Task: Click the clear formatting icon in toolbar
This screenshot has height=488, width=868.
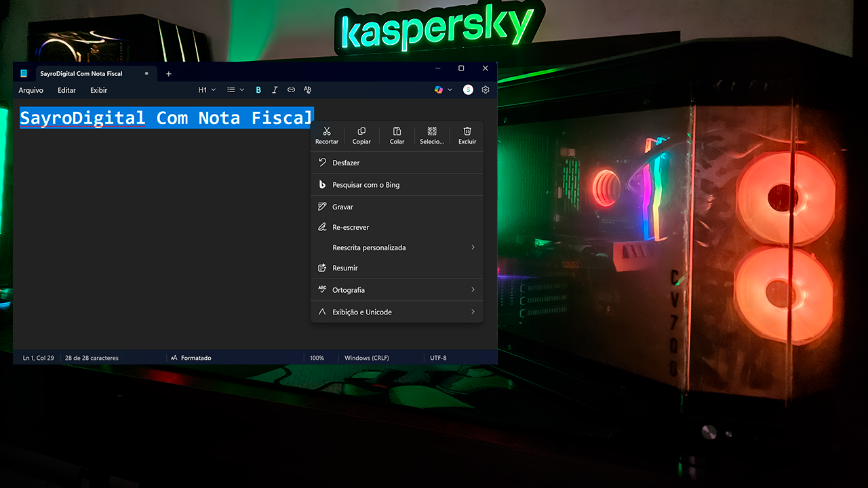Action: [307, 90]
